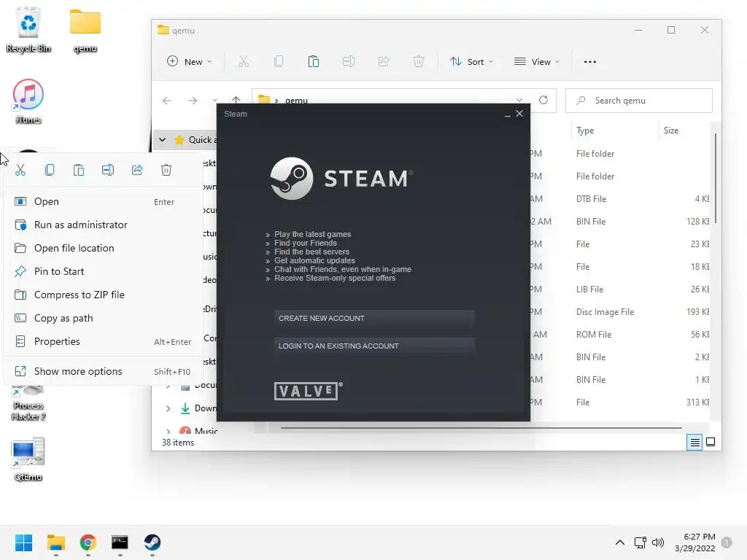Image resolution: width=747 pixels, height=560 pixels.
Task: Minimize the Steam dialog
Action: coord(508,114)
